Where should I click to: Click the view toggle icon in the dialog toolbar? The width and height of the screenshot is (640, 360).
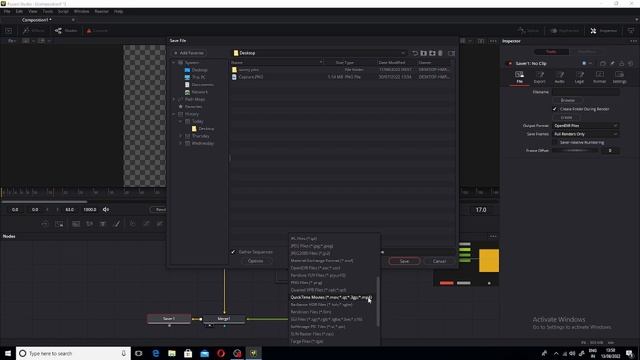451,53
